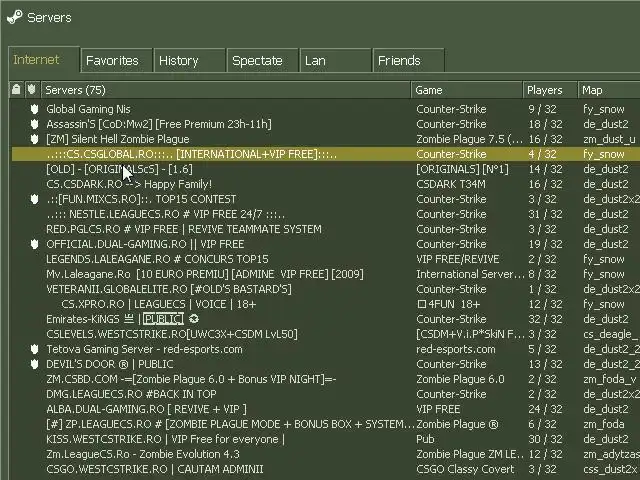Switch to the Internet tab
The height and width of the screenshot is (480, 640).
click(44, 60)
